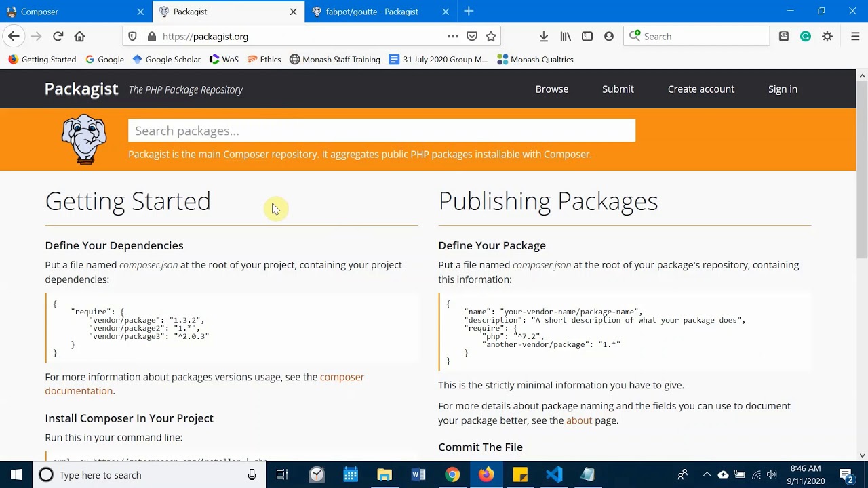The image size is (868, 488).
Task: Click Create account link
Action: click(x=701, y=89)
